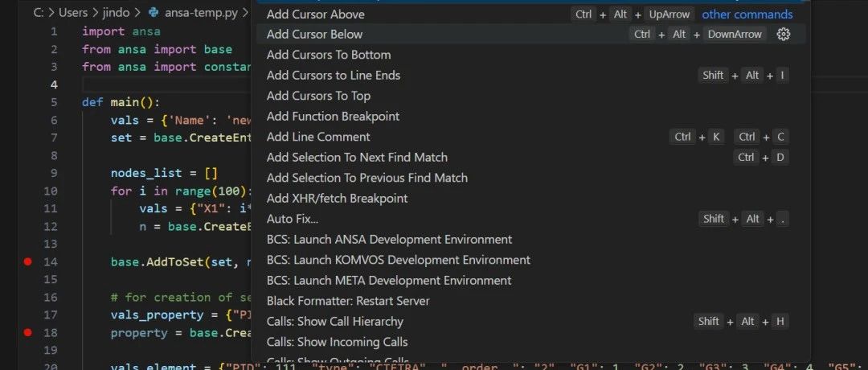Click line number 9 in gutter
This screenshot has width=868, height=370.
(54, 174)
